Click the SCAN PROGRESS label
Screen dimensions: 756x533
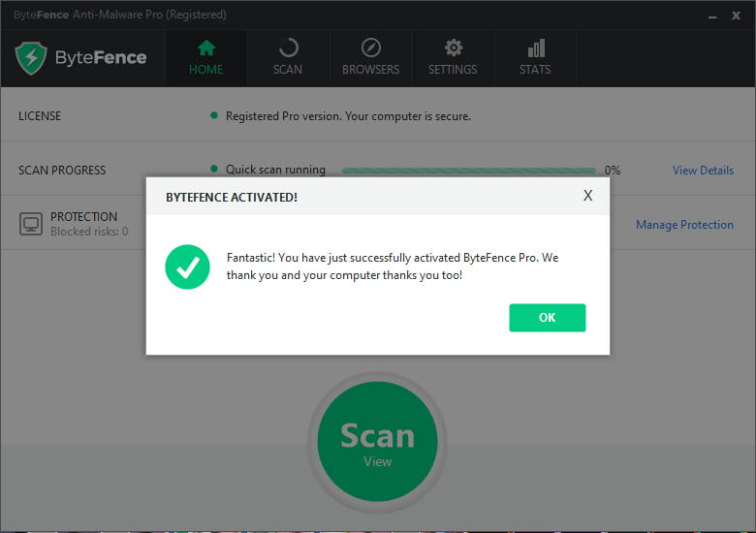point(62,171)
